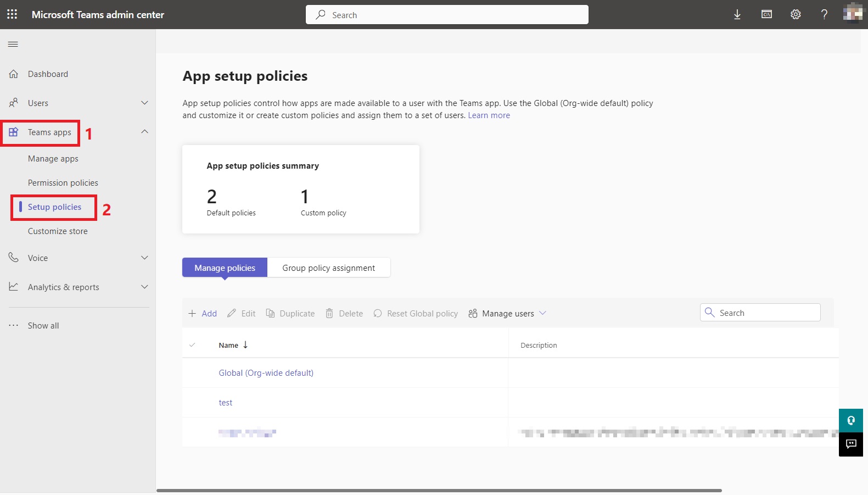Toggle the select-all checkmark in the table header
Viewport: 868px width, 495px height.
192,345
